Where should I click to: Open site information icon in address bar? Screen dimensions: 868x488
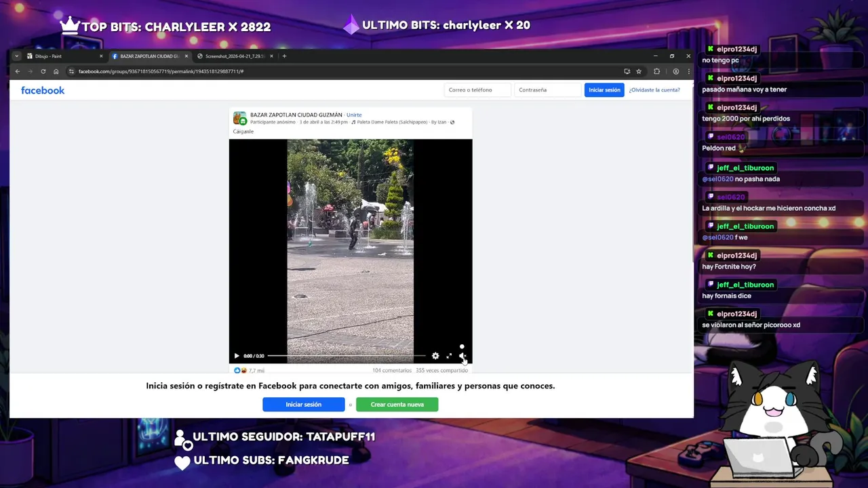pos(71,71)
